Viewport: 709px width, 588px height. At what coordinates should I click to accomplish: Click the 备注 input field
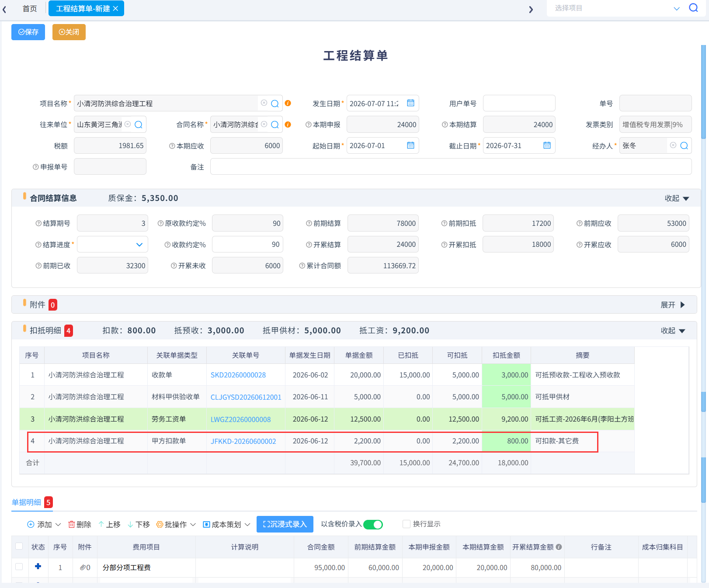click(x=451, y=166)
